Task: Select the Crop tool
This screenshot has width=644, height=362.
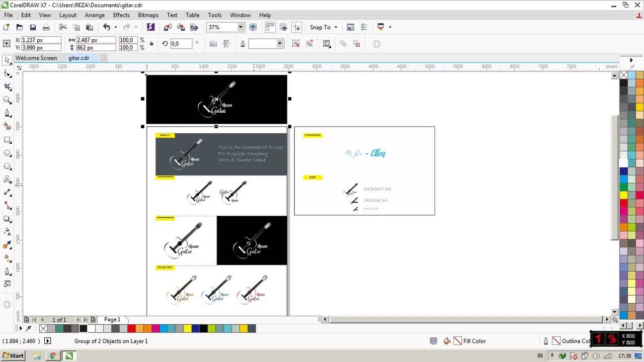Action: pos(7,87)
